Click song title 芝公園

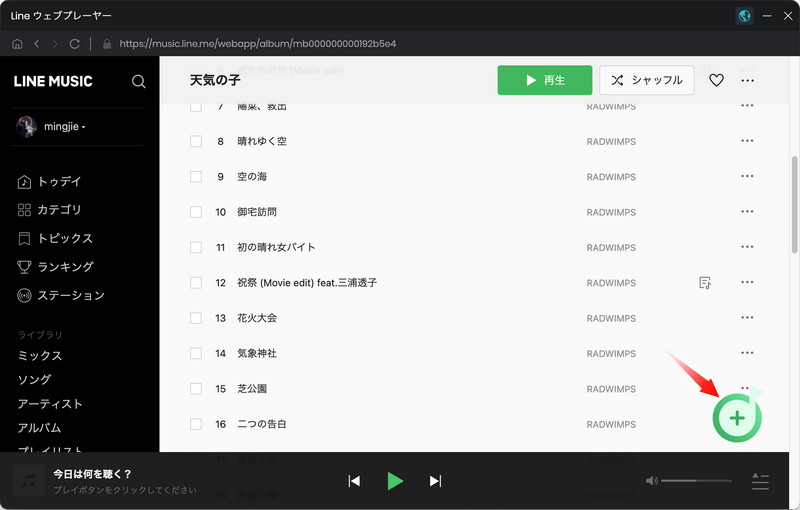coord(252,389)
